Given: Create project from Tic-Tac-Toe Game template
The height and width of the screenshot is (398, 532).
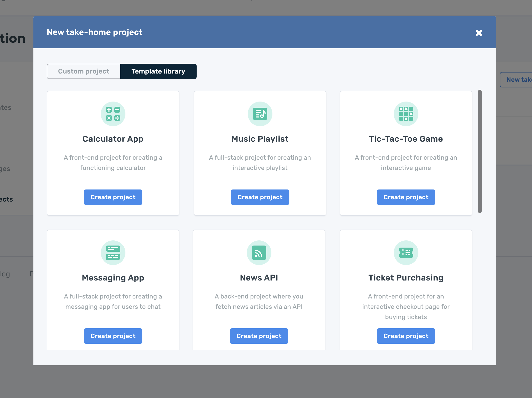Looking at the screenshot, I should tap(406, 197).
